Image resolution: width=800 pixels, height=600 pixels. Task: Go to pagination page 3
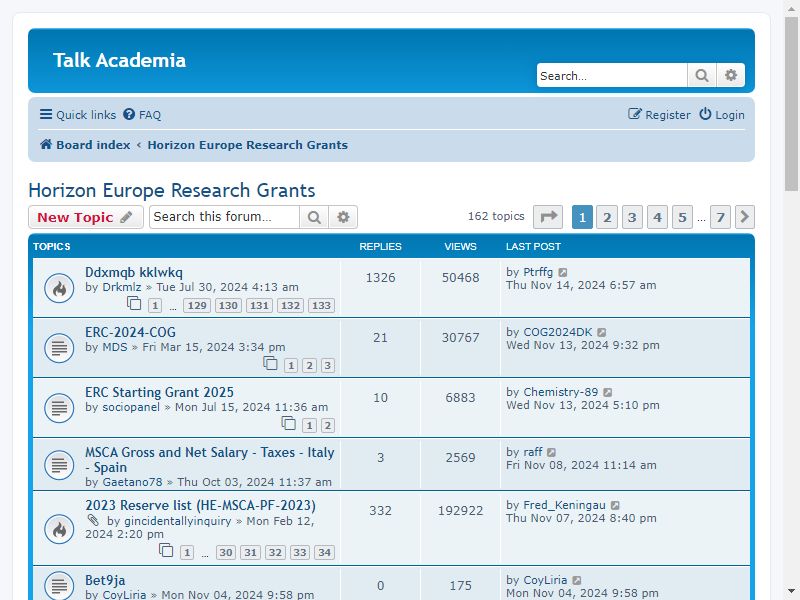point(632,217)
